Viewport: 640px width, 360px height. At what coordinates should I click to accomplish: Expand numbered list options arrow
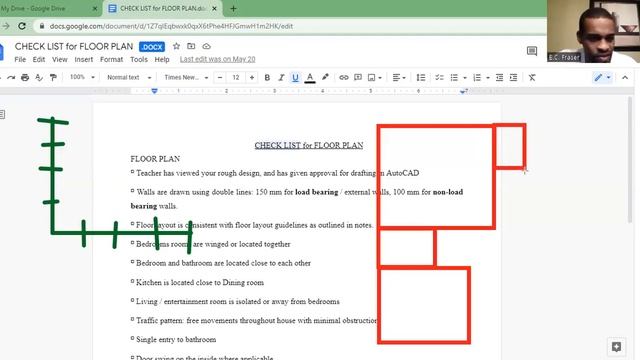(488, 78)
